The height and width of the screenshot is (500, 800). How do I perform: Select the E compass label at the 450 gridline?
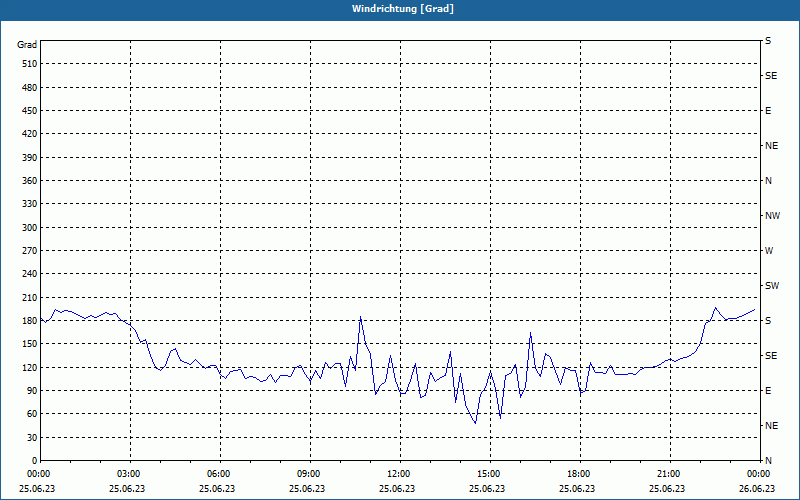(x=768, y=111)
